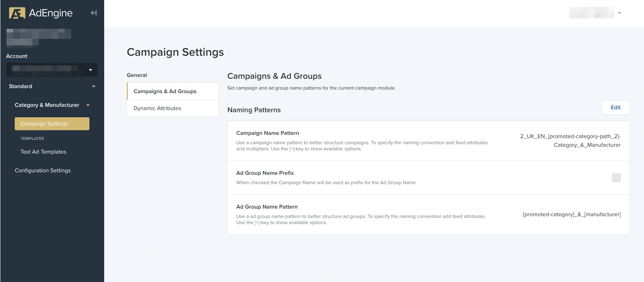Screen dimensions: 644x282
Task: Open Text Ad Templates
Action: pyautogui.click(x=43, y=152)
